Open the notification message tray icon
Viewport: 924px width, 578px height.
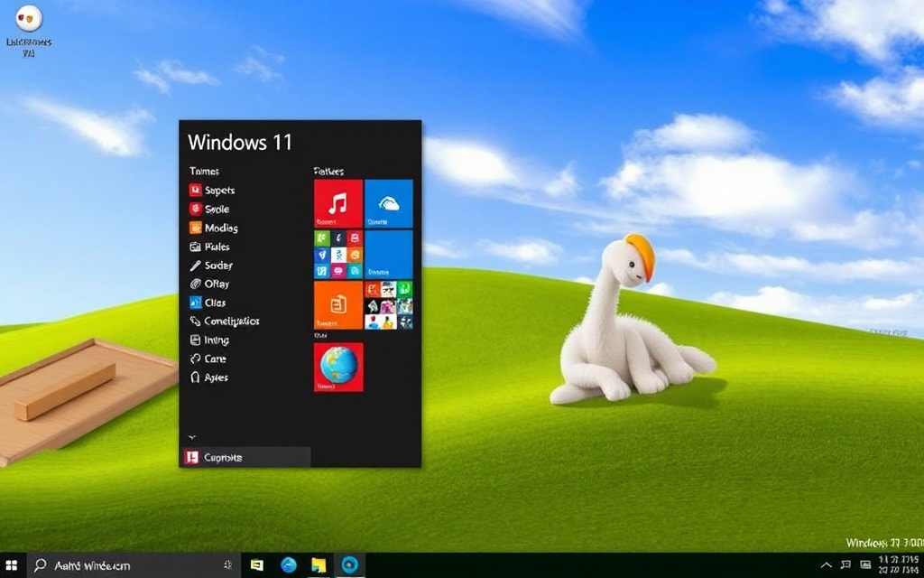click(846, 565)
